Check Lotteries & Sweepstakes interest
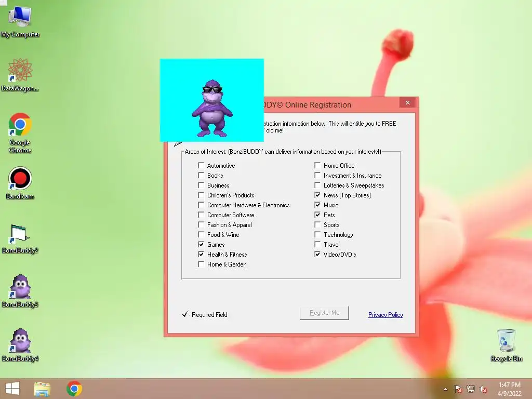The image size is (532, 399). tap(317, 185)
